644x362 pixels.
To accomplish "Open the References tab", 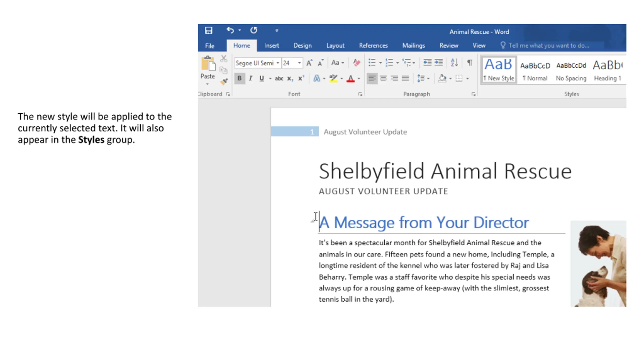I will 373,46.
